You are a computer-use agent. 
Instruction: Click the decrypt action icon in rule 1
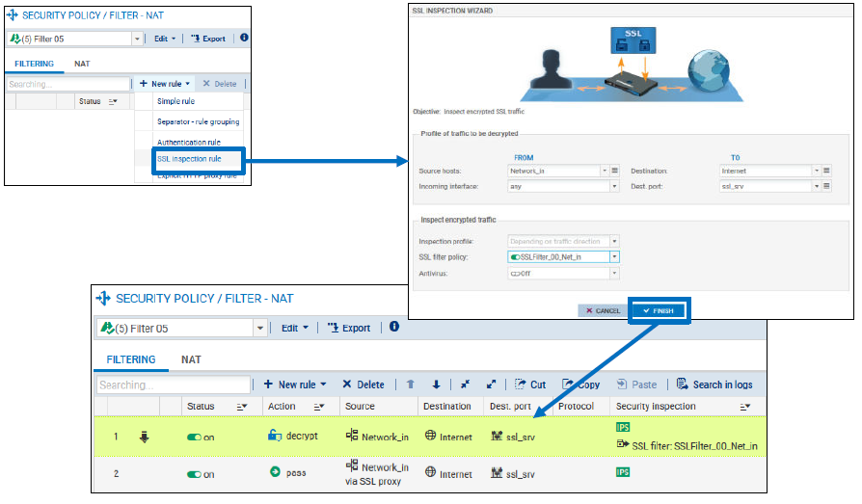[274, 436]
